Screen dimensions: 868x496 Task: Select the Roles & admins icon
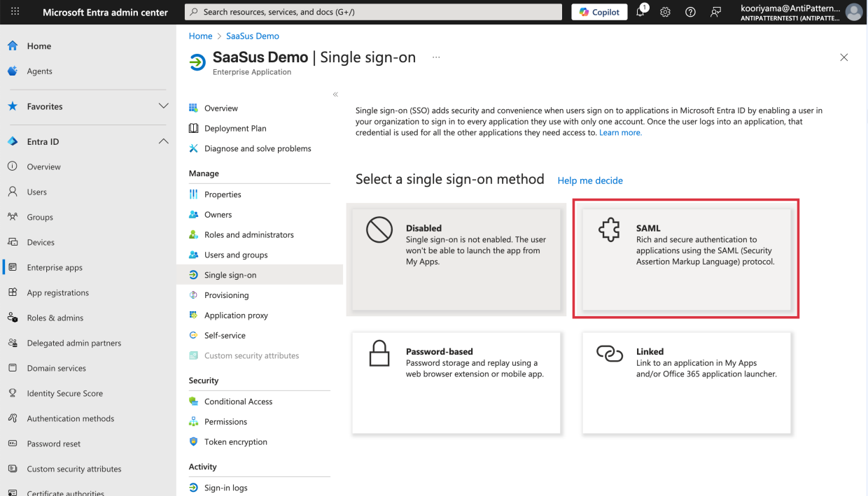point(12,318)
